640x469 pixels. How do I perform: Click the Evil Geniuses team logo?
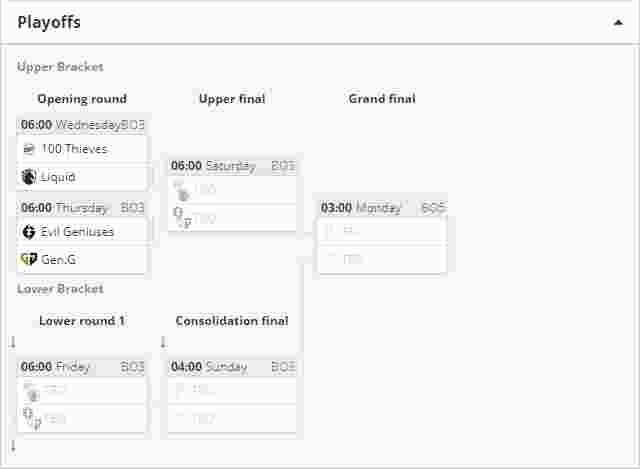point(29,232)
